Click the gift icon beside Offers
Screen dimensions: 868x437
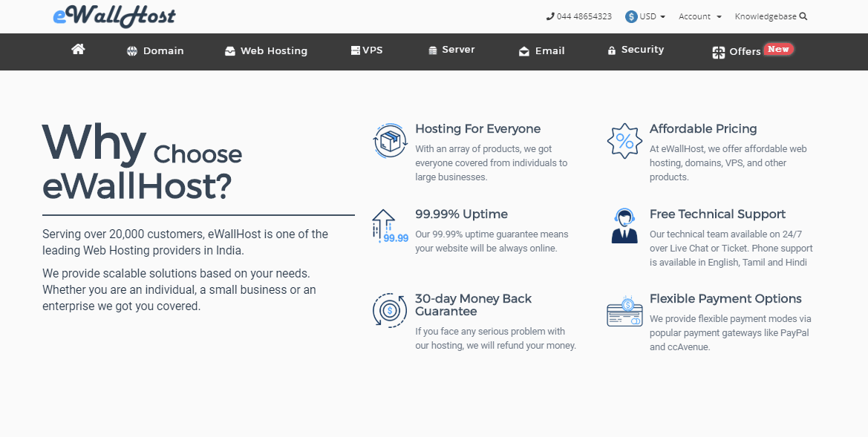(x=719, y=53)
